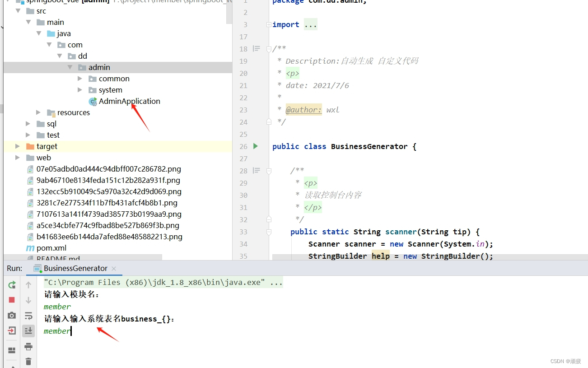588x368 pixels.
Task: Click the class icon of AdminApplication
Action: tap(93, 101)
